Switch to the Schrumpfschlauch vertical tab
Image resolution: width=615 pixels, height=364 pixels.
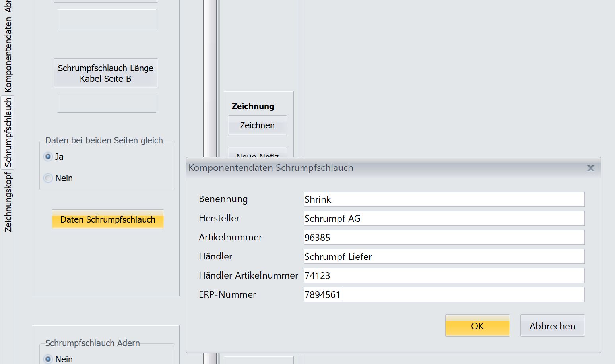[x=8, y=132]
